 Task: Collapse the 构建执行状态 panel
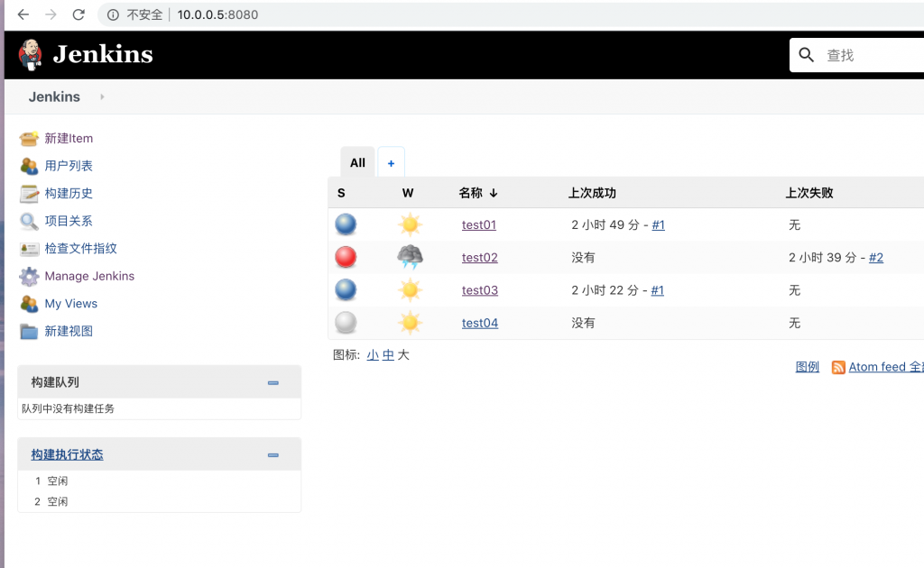coord(273,455)
